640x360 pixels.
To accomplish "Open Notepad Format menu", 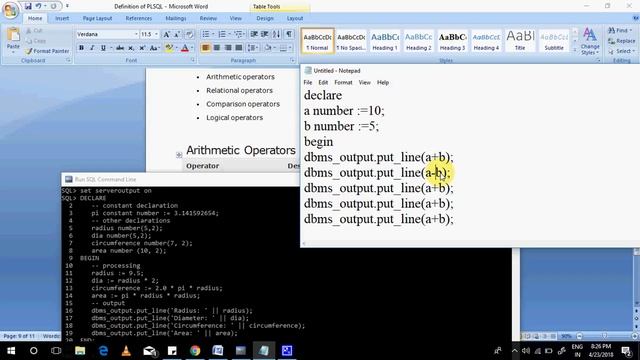I will tap(343, 82).
